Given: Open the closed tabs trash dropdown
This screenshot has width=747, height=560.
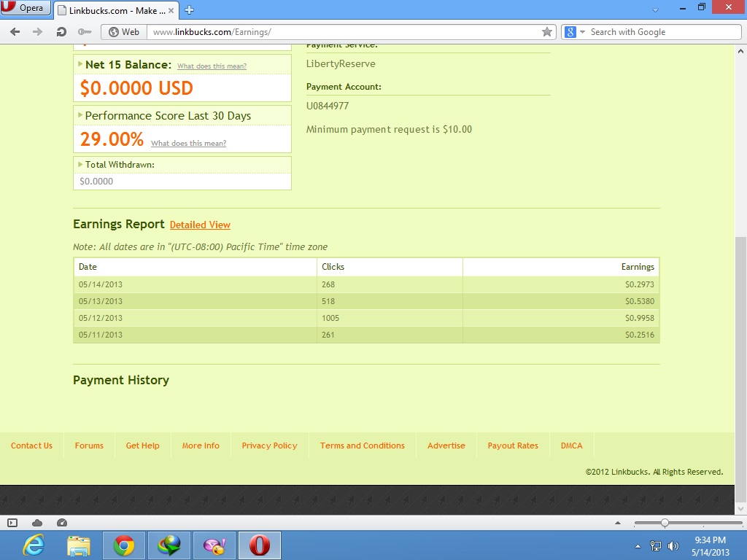Looking at the screenshot, I should (655, 10).
